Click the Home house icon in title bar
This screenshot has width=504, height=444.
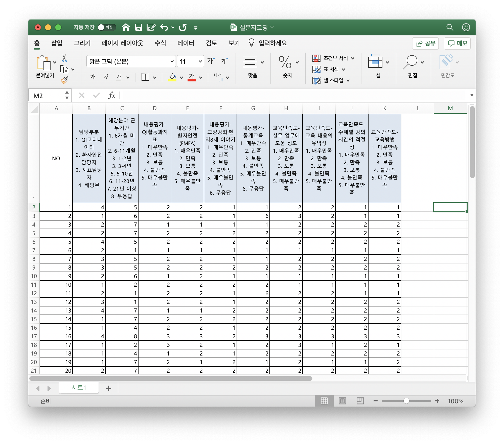(126, 27)
